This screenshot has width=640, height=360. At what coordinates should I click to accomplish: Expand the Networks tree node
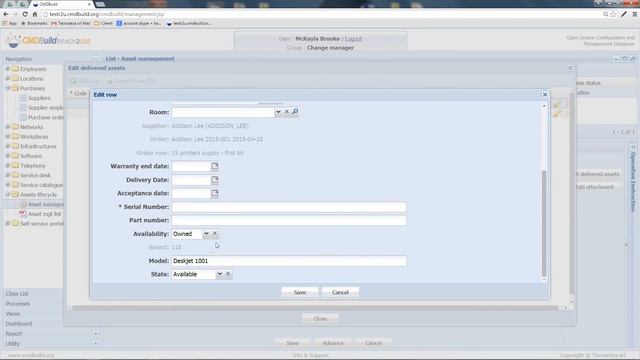click(8, 127)
